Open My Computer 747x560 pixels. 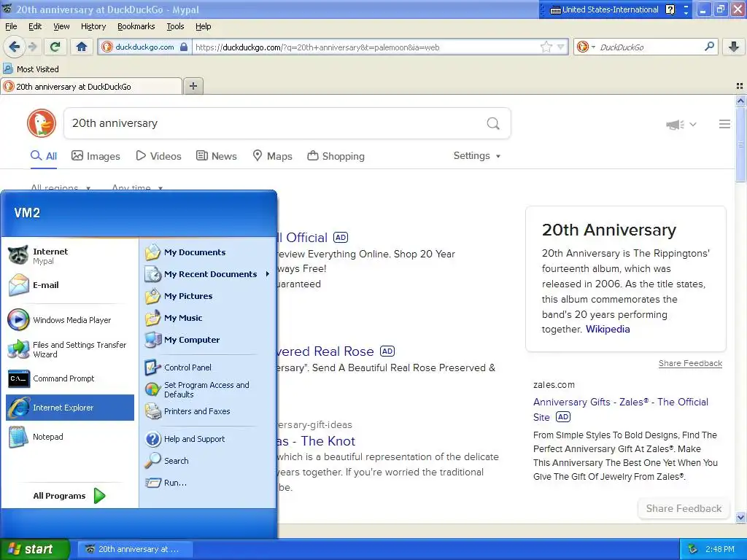click(209, 340)
